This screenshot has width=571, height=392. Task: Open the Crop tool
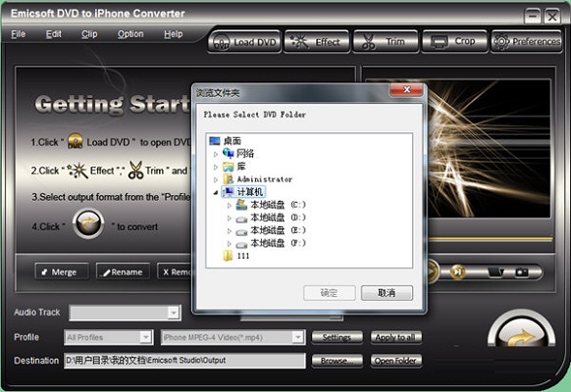454,42
